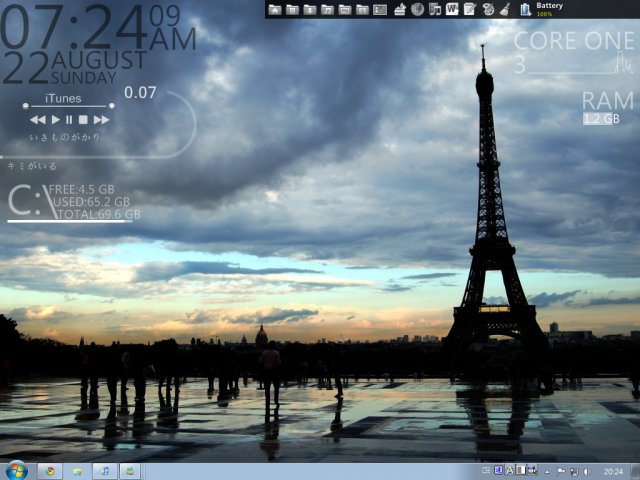Click the volume speaker icon in system tray

pyautogui.click(x=587, y=471)
